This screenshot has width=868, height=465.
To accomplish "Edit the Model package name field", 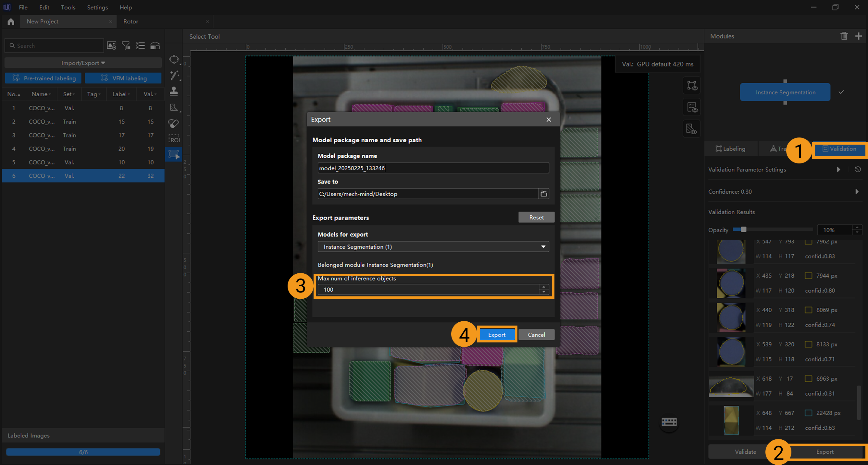I will pyautogui.click(x=433, y=168).
